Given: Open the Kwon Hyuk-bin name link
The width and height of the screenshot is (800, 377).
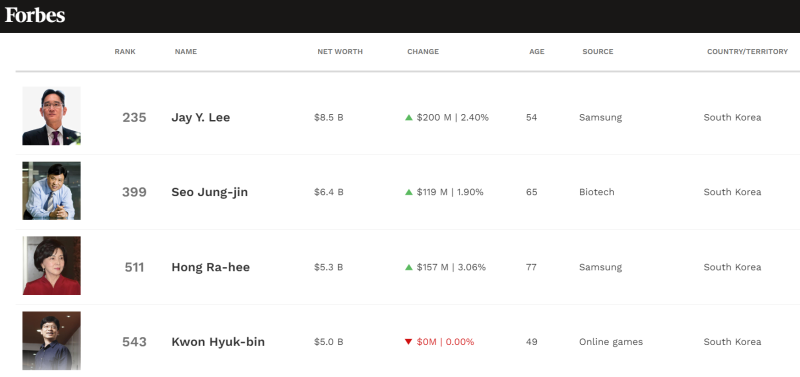Looking at the screenshot, I should coord(218,342).
